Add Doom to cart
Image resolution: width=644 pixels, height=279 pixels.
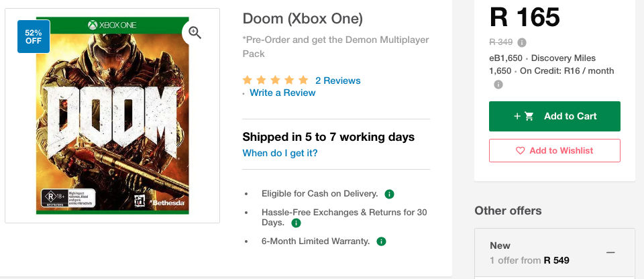[554, 116]
